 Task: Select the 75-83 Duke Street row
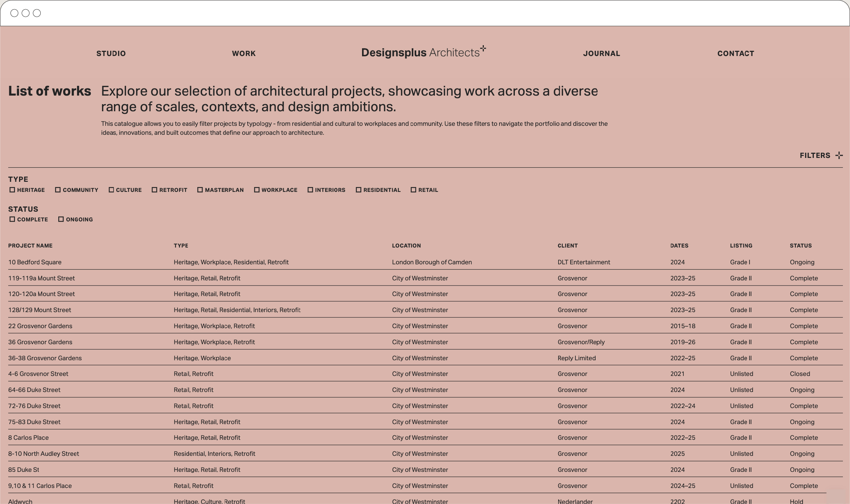point(425,421)
